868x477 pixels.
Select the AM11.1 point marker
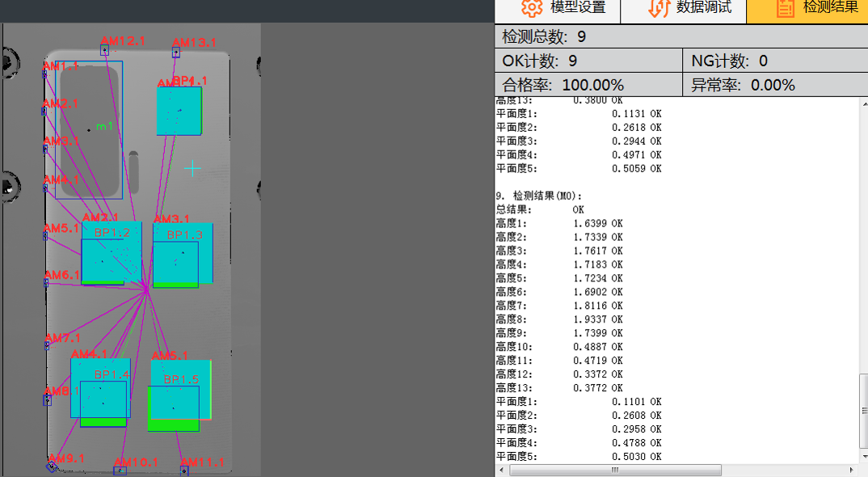coord(184,471)
